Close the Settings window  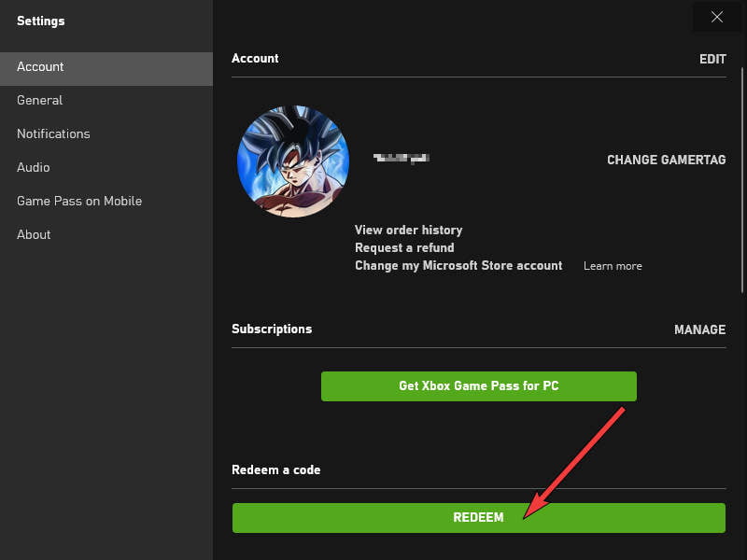tap(717, 17)
